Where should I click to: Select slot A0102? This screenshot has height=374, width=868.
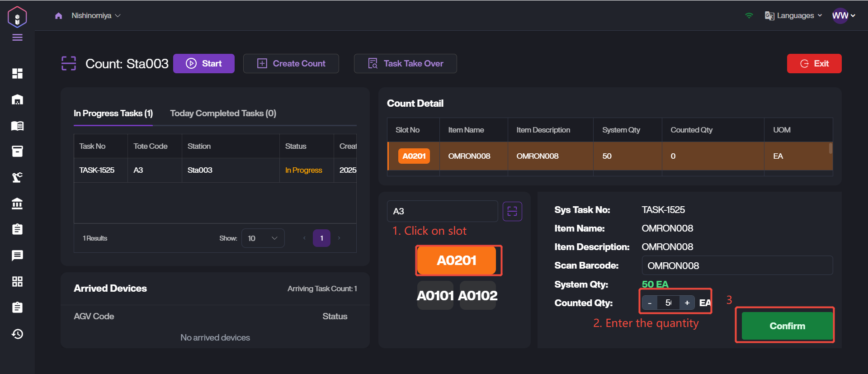pyautogui.click(x=478, y=296)
